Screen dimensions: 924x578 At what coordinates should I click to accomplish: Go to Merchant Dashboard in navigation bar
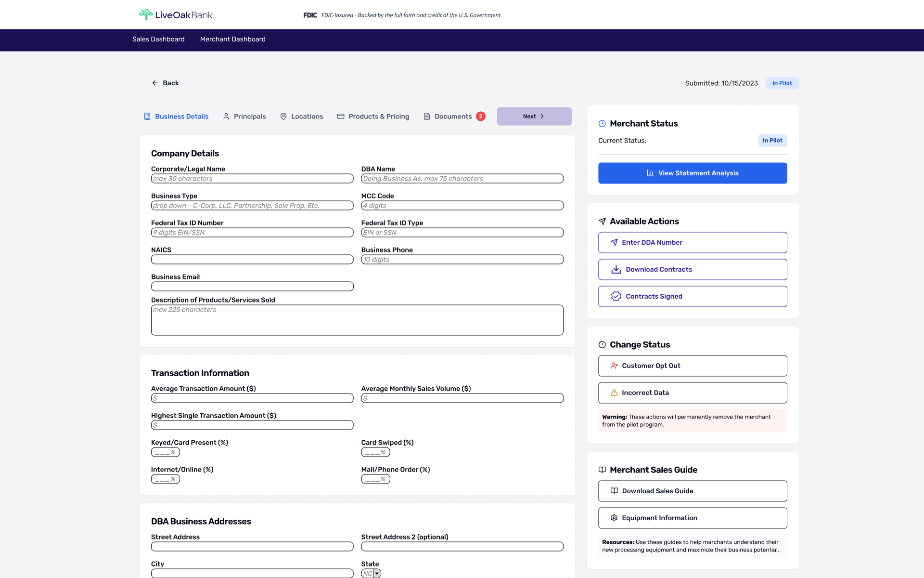[232, 39]
